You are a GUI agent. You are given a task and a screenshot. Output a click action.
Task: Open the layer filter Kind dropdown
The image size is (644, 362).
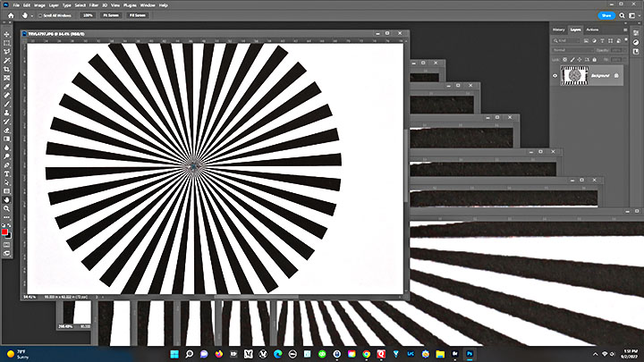pos(566,40)
